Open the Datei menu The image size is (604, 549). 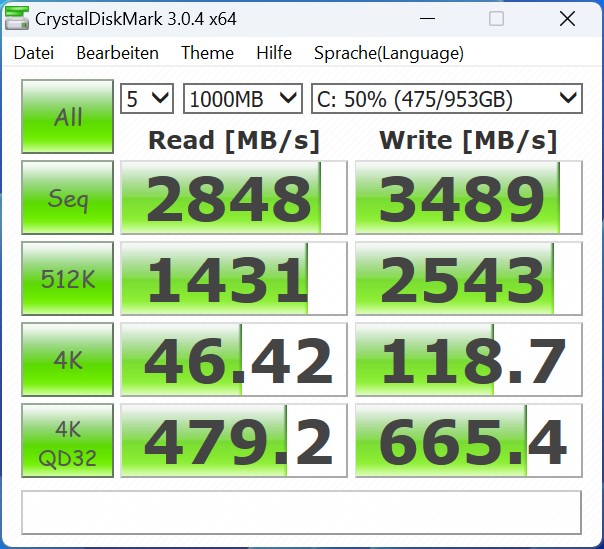(x=34, y=53)
